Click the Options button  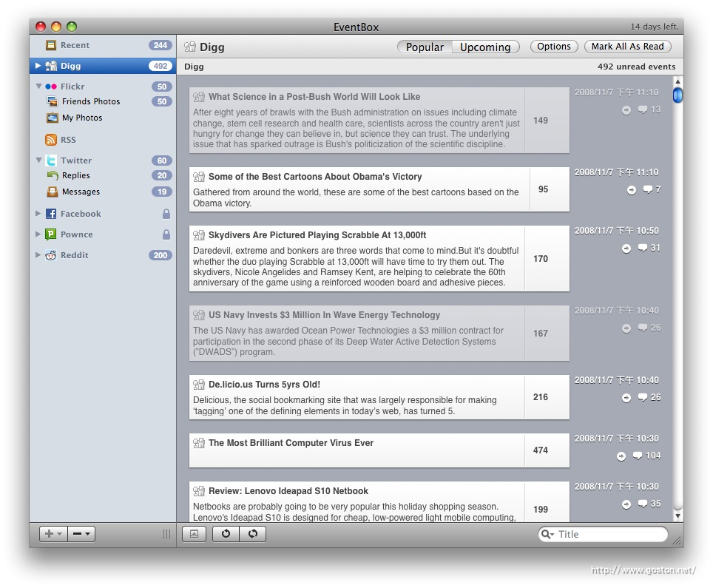(554, 47)
